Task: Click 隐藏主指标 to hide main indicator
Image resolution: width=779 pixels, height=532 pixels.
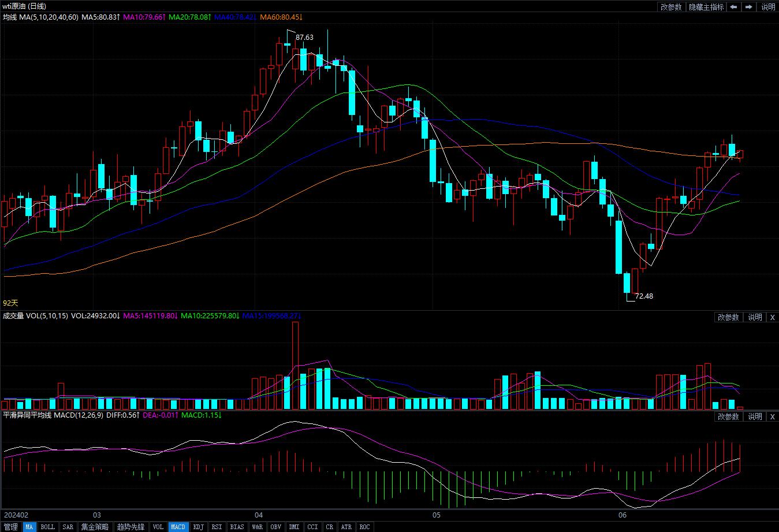Action: 706,7
